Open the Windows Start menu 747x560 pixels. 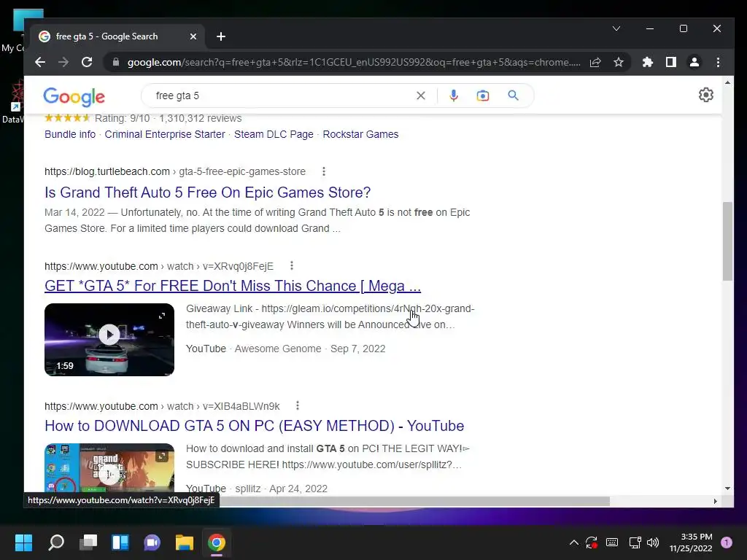click(24, 542)
